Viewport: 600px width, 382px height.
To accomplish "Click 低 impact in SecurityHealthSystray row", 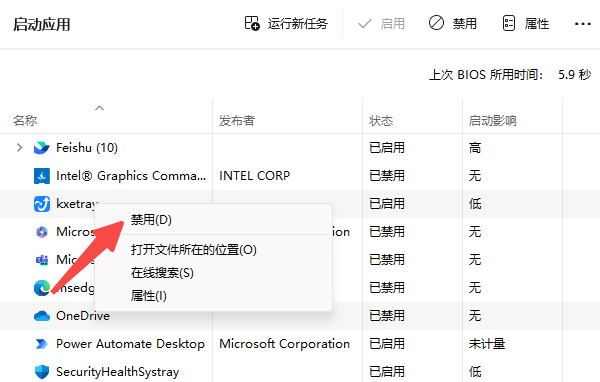I will point(475,372).
